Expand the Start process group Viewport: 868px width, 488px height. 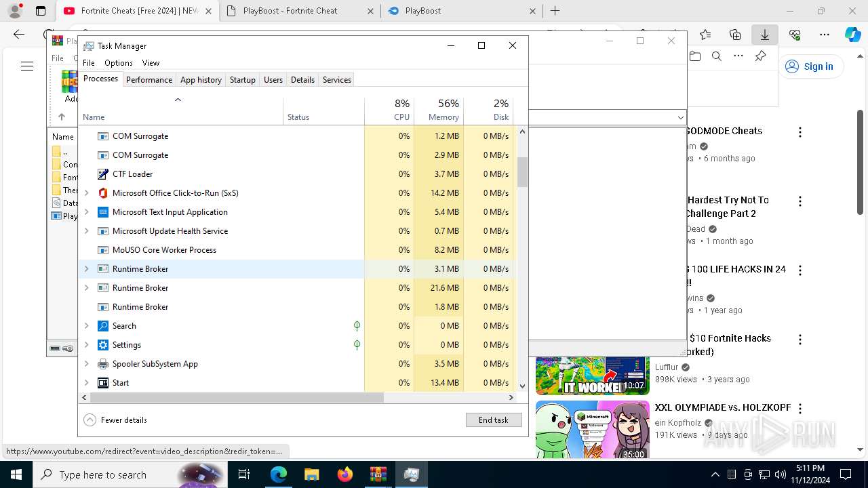(86, 383)
